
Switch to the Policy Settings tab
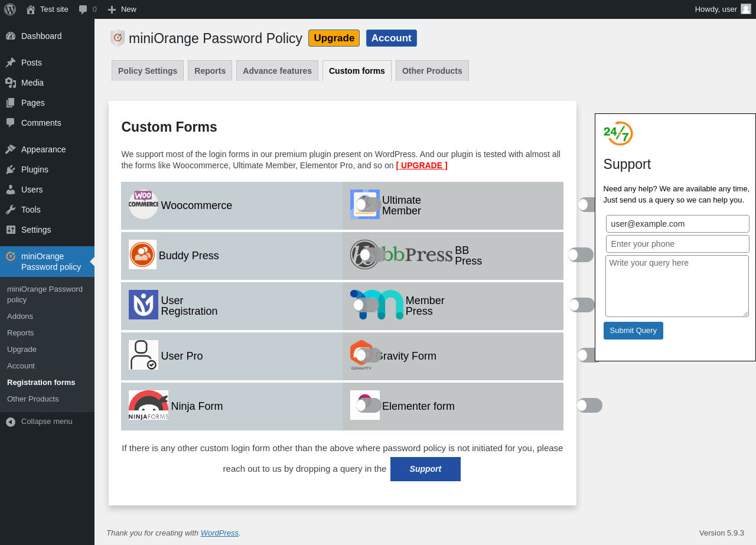(148, 71)
